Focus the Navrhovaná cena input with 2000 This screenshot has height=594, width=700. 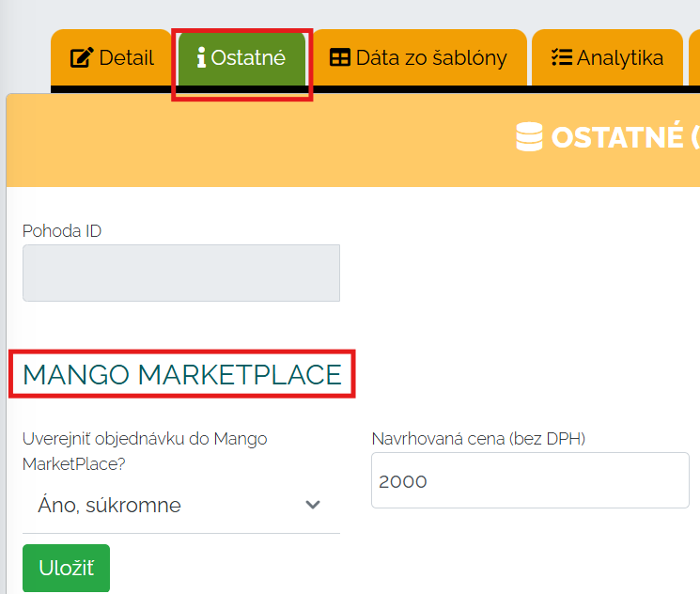pyautogui.click(x=530, y=481)
